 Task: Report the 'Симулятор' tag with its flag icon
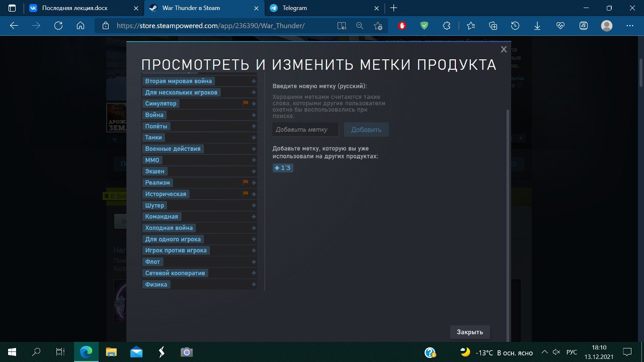click(x=246, y=103)
